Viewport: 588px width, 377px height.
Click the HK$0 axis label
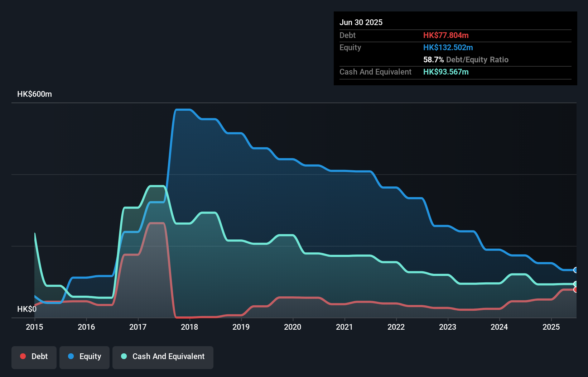click(27, 309)
